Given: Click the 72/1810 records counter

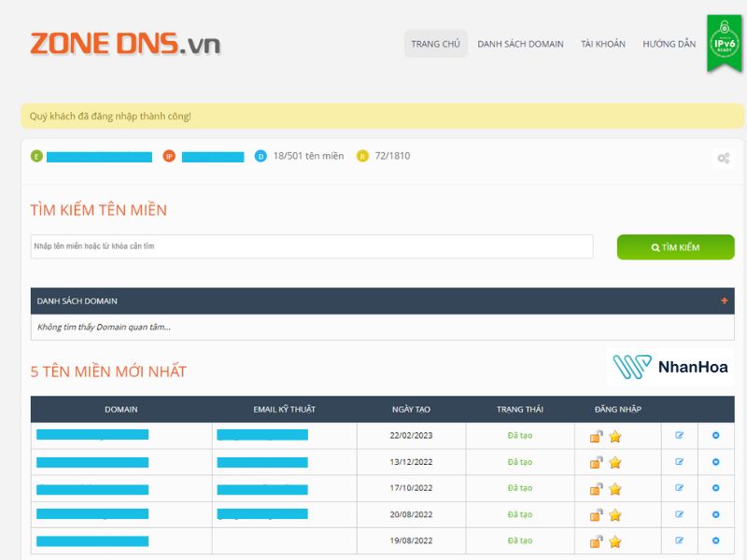Looking at the screenshot, I should coord(392,156).
